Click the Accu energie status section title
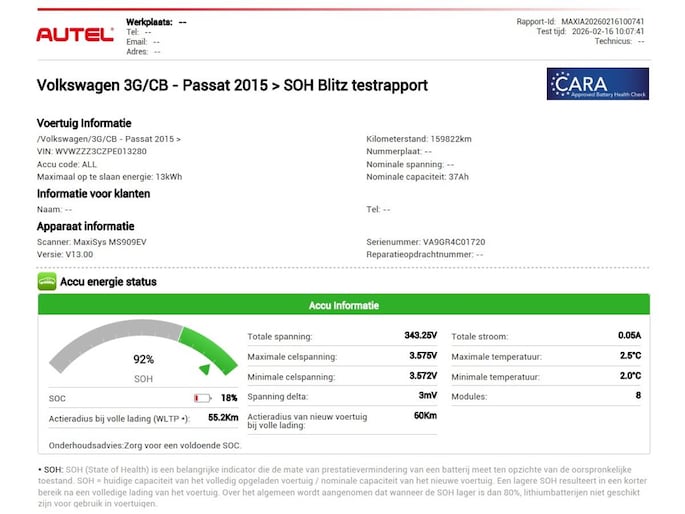Viewport: 685px width, 514px height. tap(108, 282)
